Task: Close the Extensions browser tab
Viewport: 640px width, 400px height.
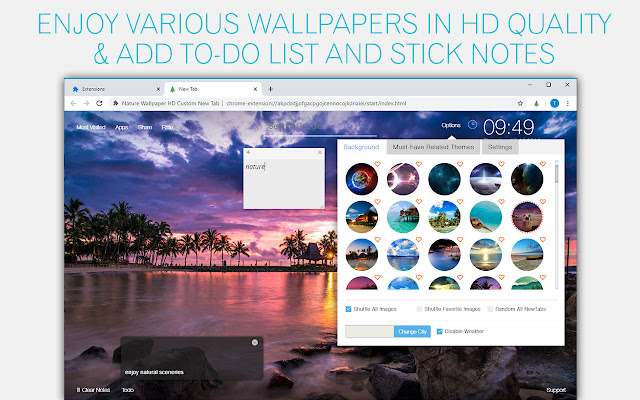Action: (x=158, y=89)
